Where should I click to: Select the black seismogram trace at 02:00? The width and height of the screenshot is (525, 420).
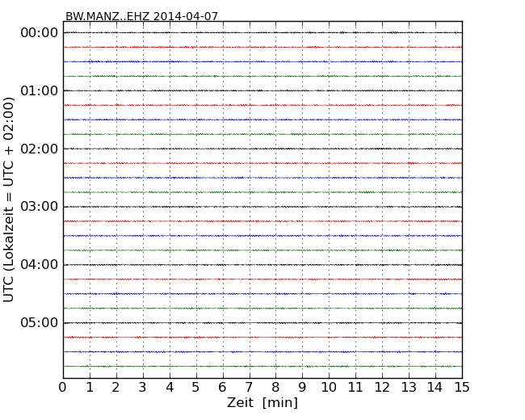point(262,149)
